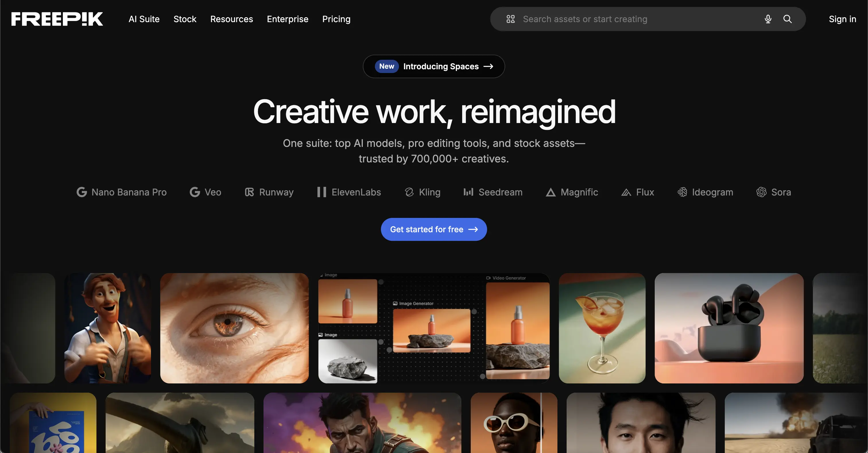This screenshot has height=453, width=868.
Task: Click the Sign in link
Action: [843, 19]
